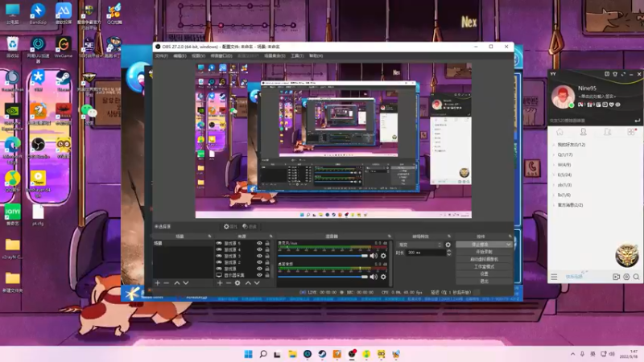Open the YY home tab icon
This screenshot has width=644, height=362.
(x=559, y=132)
